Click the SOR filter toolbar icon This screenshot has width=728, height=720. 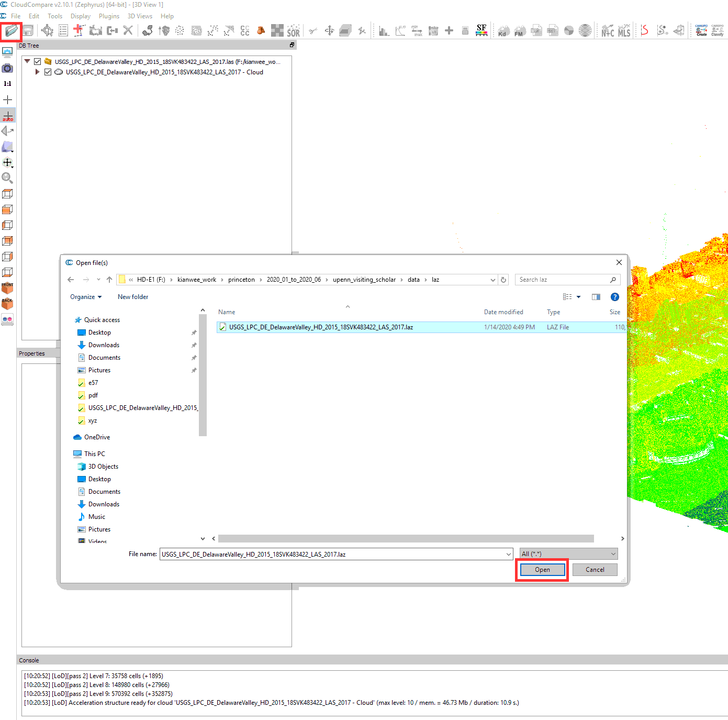pos(293,31)
